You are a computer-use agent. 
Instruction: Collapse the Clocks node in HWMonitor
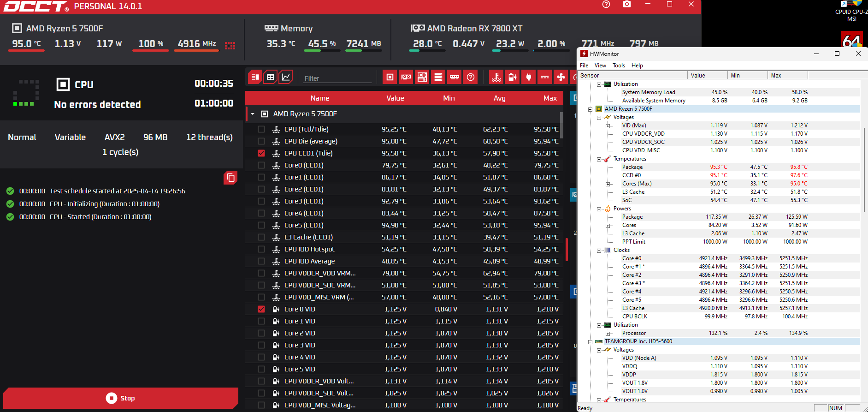(599, 251)
